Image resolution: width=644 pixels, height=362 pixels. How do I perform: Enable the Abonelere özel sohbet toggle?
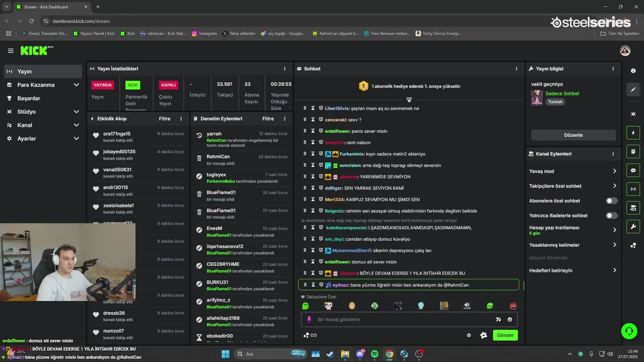[x=611, y=201]
